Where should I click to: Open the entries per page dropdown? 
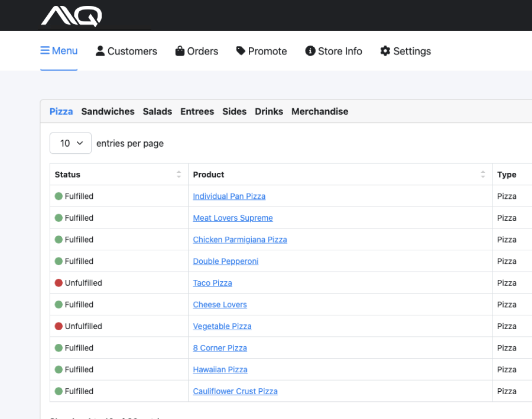pos(70,143)
